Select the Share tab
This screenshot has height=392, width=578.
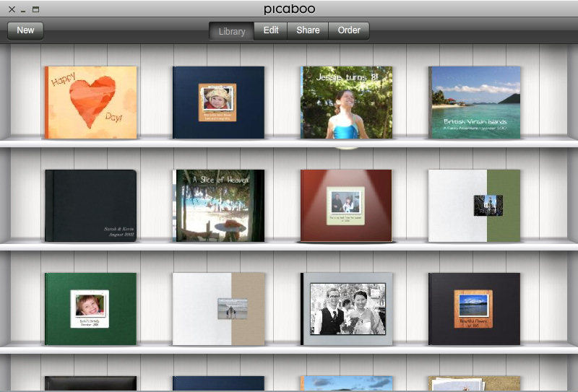point(308,30)
